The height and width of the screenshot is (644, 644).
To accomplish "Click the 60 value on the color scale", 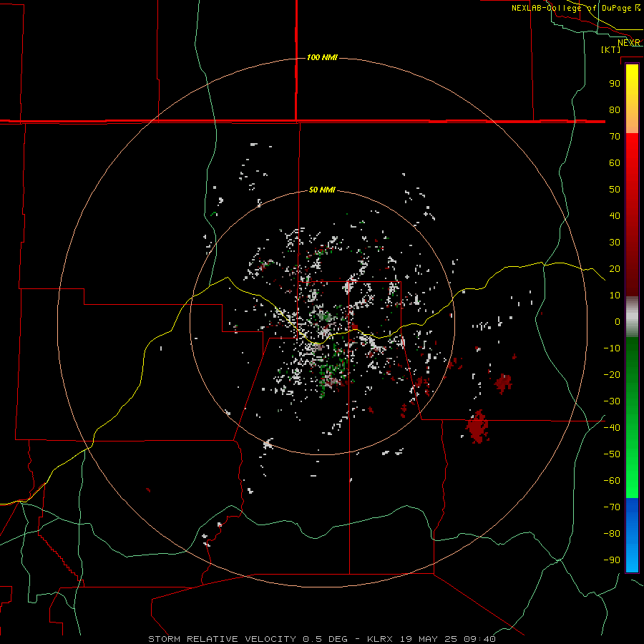I will point(615,163).
